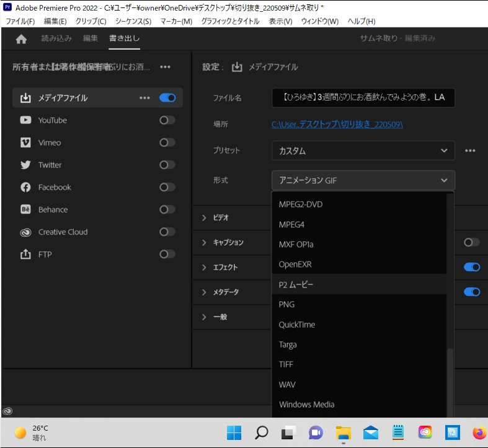Choose PNG from format list

(x=359, y=305)
